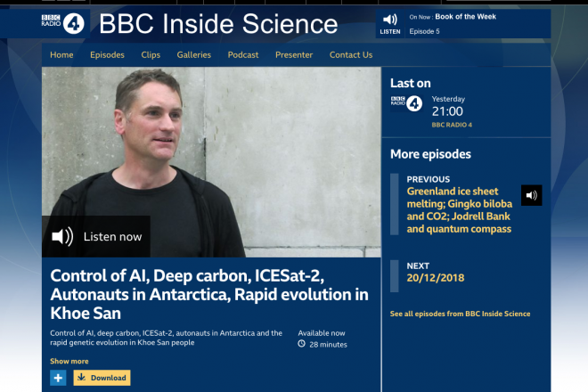Viewport: 588px width, 392px height.
Task: Open the Clips menu item
Action: tap(151, 54)
